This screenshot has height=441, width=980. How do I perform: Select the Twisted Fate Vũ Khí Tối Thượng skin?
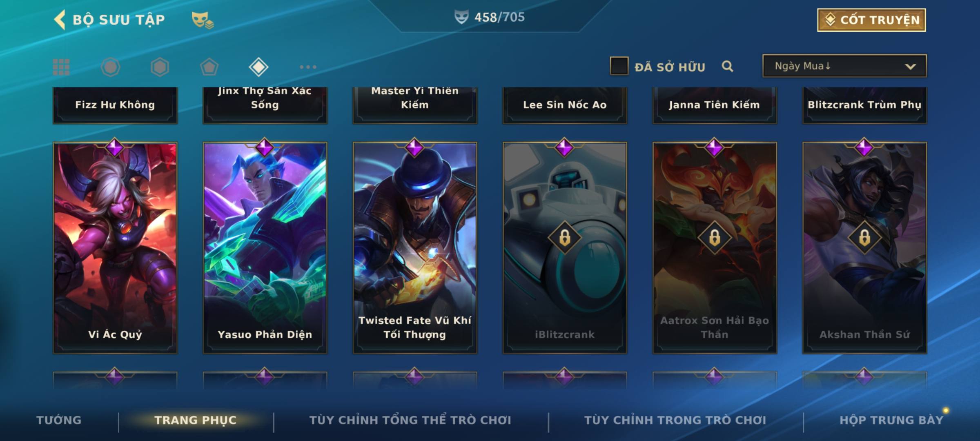tap(415, 247)
